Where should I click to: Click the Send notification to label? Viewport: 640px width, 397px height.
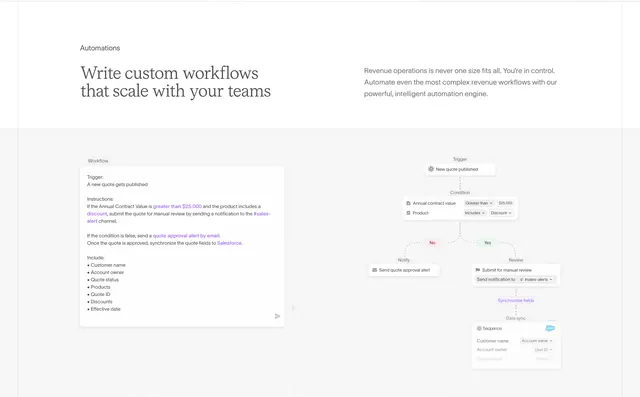[496, 279]
